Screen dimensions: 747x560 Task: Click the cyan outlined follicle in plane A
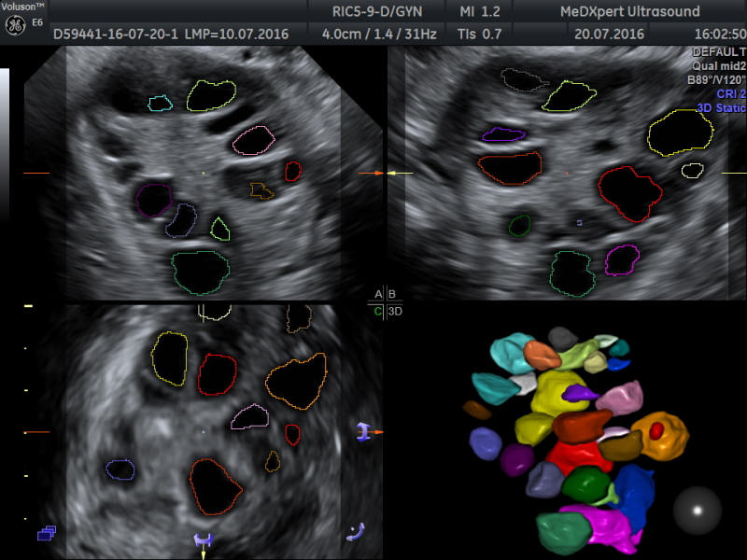[x=160, y=104]
